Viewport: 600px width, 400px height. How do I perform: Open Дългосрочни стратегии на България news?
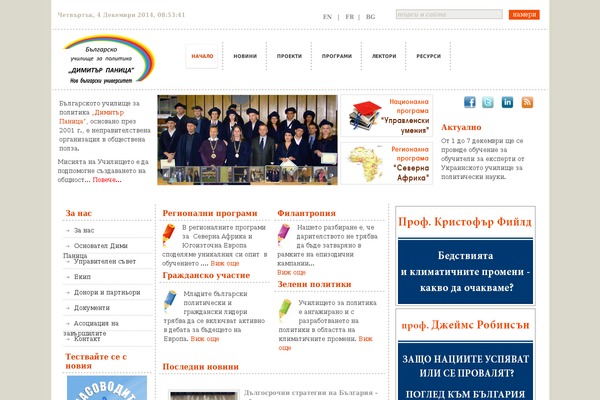click(x=311, y=393)
